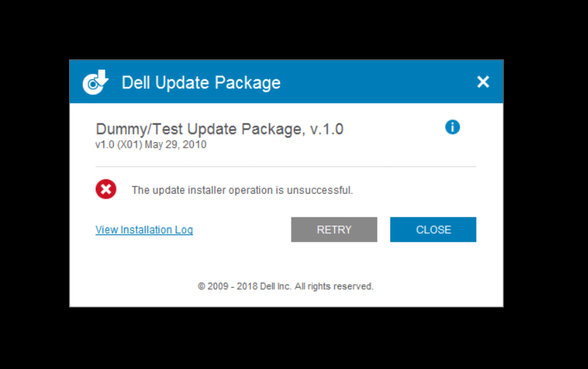
Task: Open the View Installation Log link
Action: (x=144, y=230)
